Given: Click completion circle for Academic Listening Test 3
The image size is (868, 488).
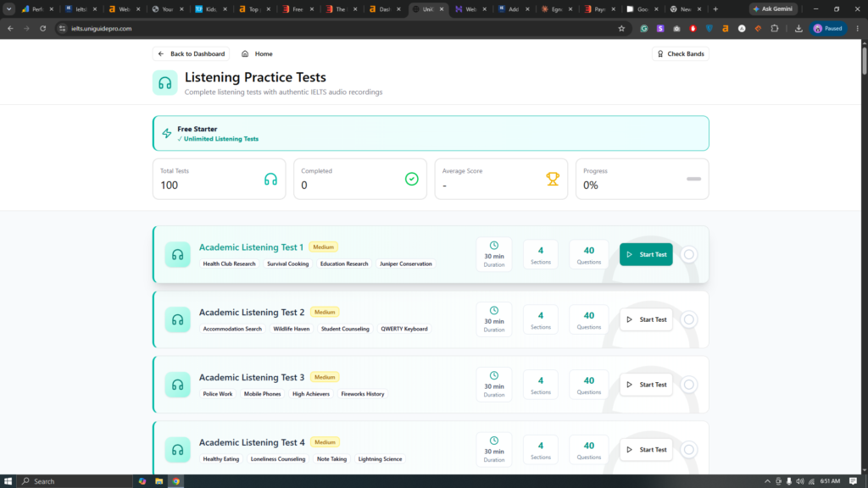Looking at the screenshot, I should [688, 385].
